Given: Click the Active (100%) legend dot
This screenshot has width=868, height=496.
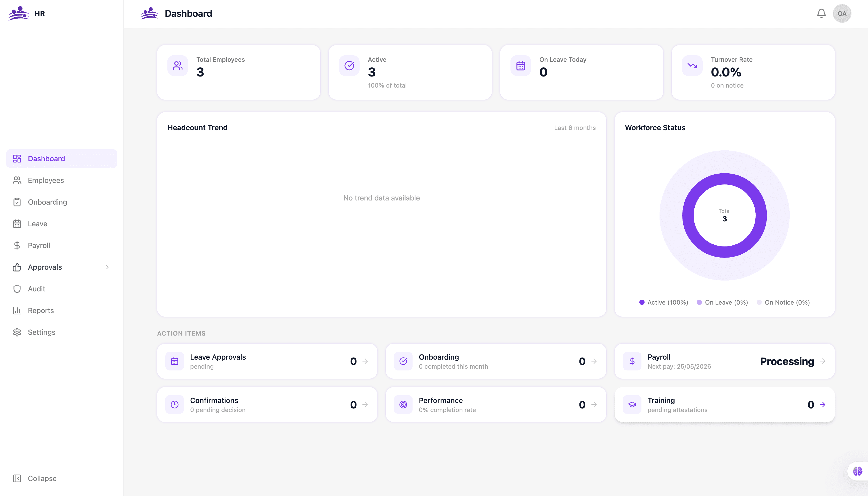Looking at the screenshot, I should 642,302.
